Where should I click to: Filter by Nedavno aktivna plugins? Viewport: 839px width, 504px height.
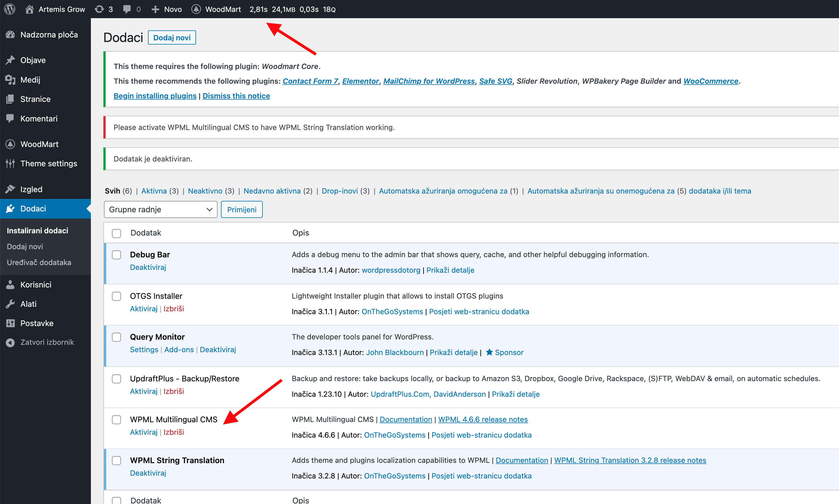pos(272,191)
